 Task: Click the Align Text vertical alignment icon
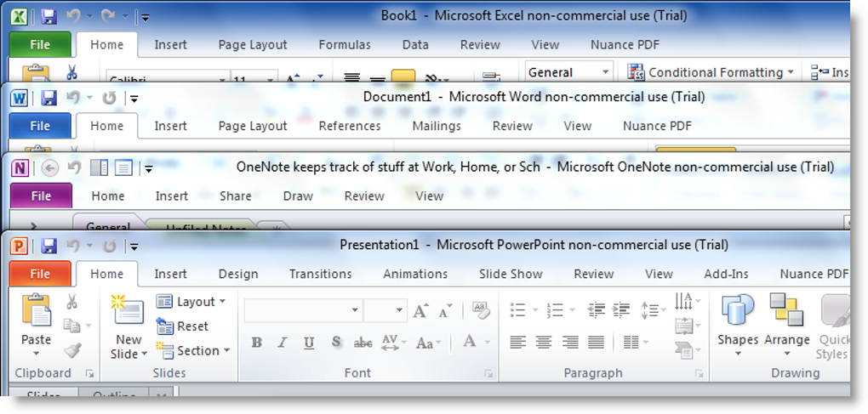[x=684, y=326]
